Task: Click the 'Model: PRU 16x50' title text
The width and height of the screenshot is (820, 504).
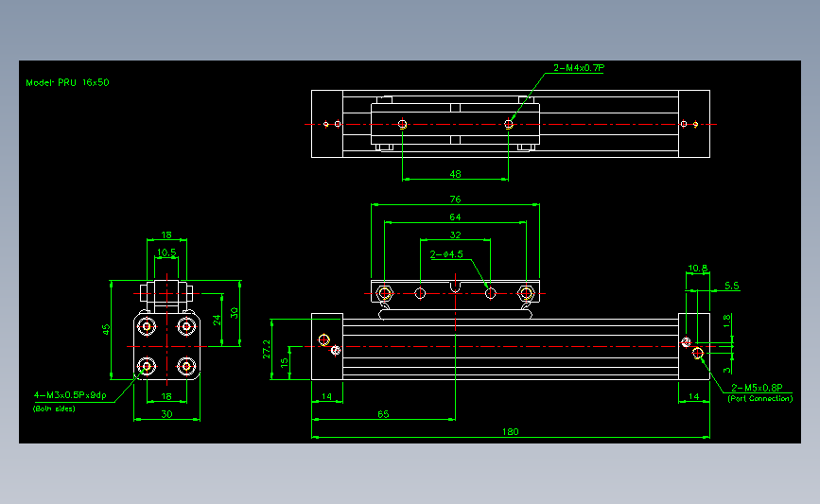Action: click(x=67, y=82)
